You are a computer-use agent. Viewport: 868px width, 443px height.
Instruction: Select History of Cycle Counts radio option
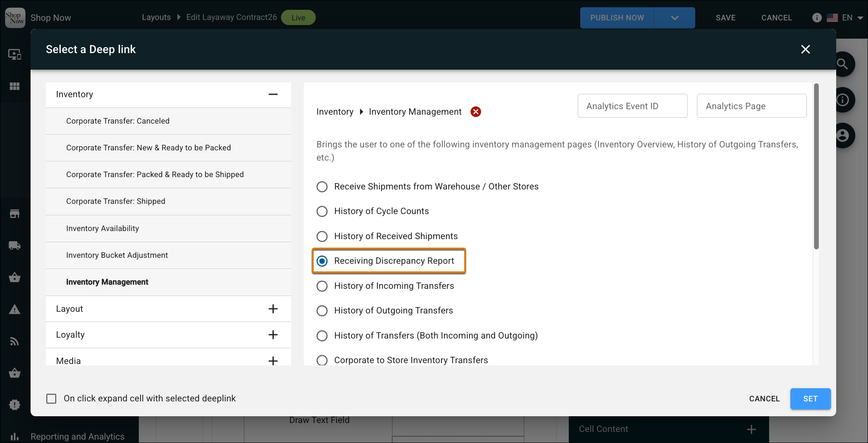[x=322, y=211]
